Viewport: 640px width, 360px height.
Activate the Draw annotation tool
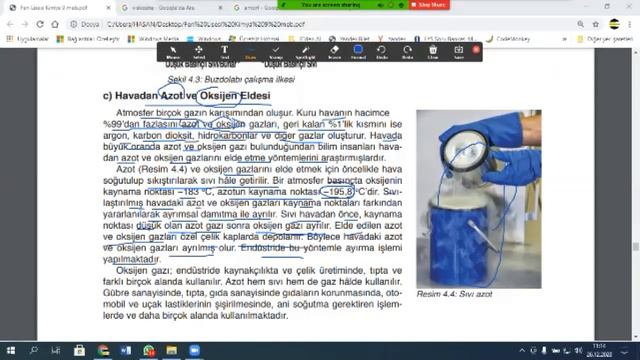(x=250, y=52)
